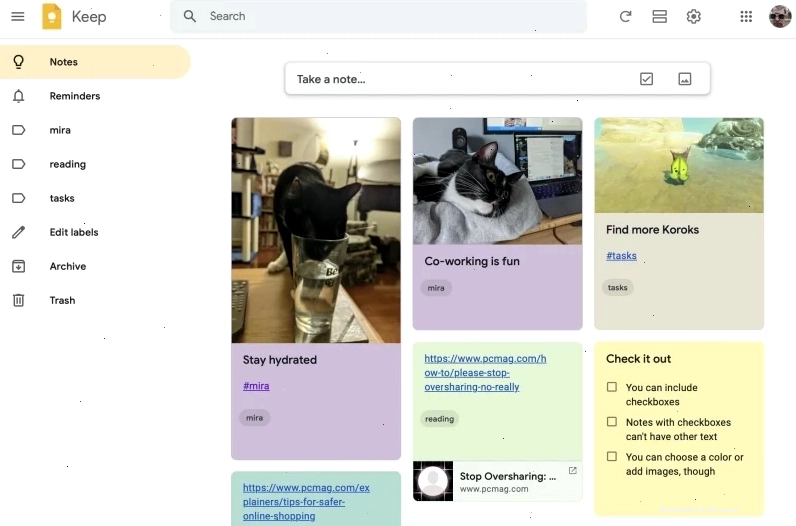Click the reading label chip

coord(439,419)
